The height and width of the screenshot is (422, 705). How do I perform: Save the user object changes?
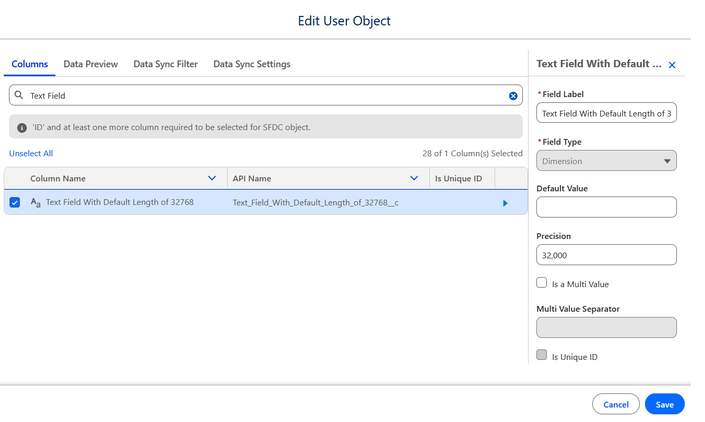(x=665, y=404)
